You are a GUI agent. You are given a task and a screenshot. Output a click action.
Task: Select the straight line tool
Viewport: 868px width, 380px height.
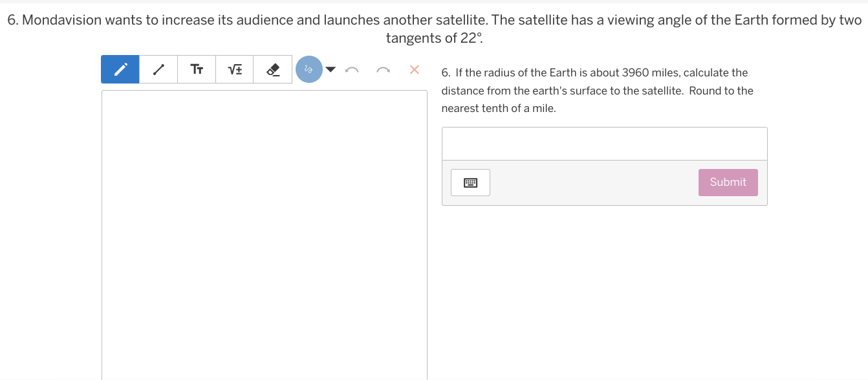(158, 69)
